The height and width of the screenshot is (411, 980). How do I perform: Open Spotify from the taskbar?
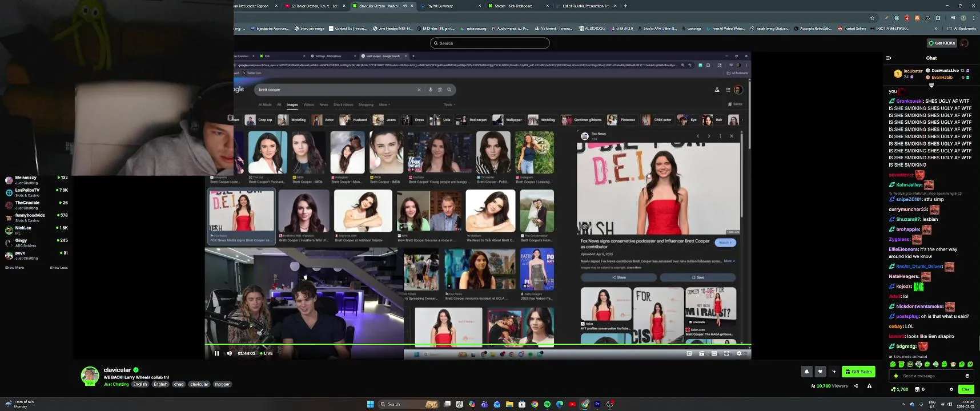pos(547,404)
